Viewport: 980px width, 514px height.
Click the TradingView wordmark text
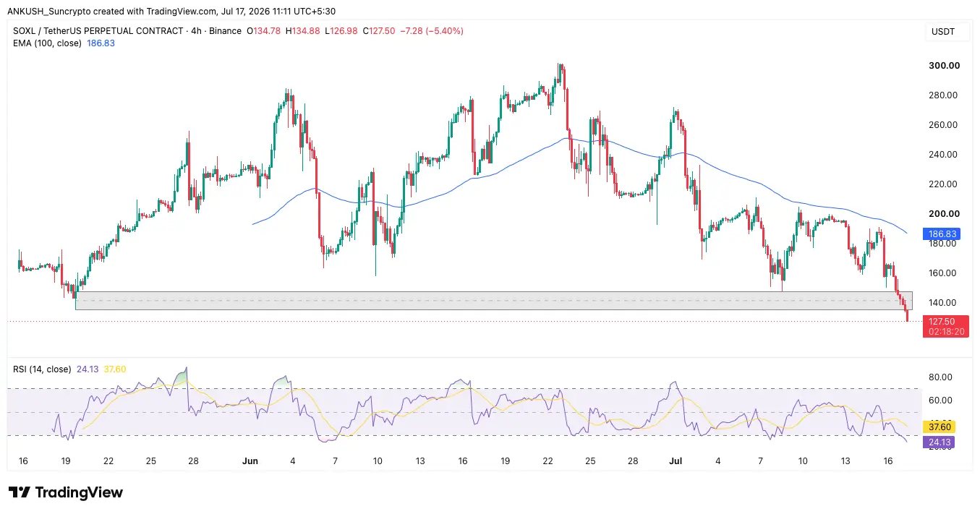coord(79,492)
